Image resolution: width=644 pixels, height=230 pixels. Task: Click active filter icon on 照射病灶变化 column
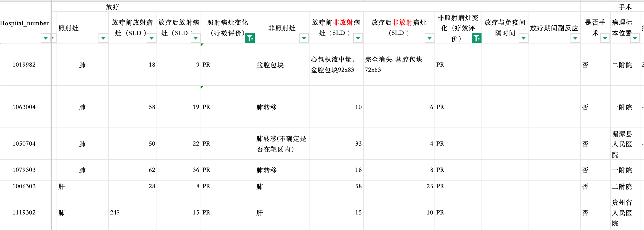(249, 38)
